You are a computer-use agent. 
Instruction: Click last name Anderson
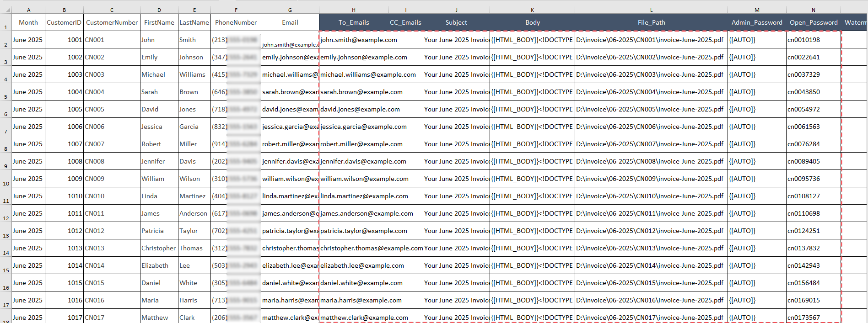point(194,213)
